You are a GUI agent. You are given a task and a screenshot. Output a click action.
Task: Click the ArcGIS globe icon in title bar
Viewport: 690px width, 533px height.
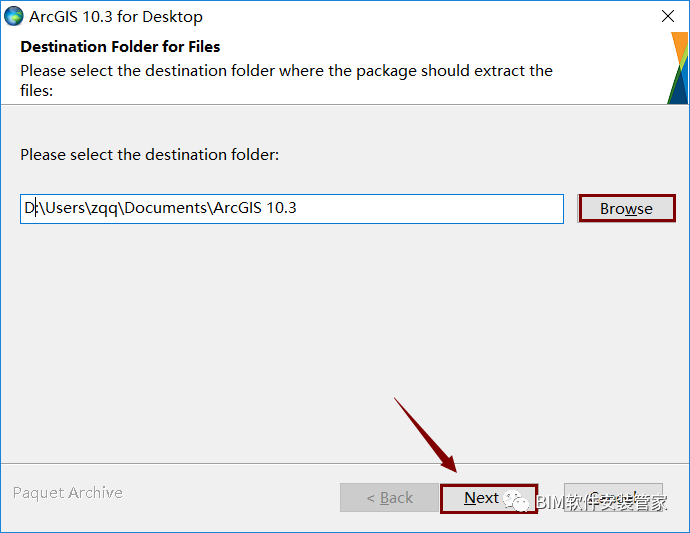point(14,16)
